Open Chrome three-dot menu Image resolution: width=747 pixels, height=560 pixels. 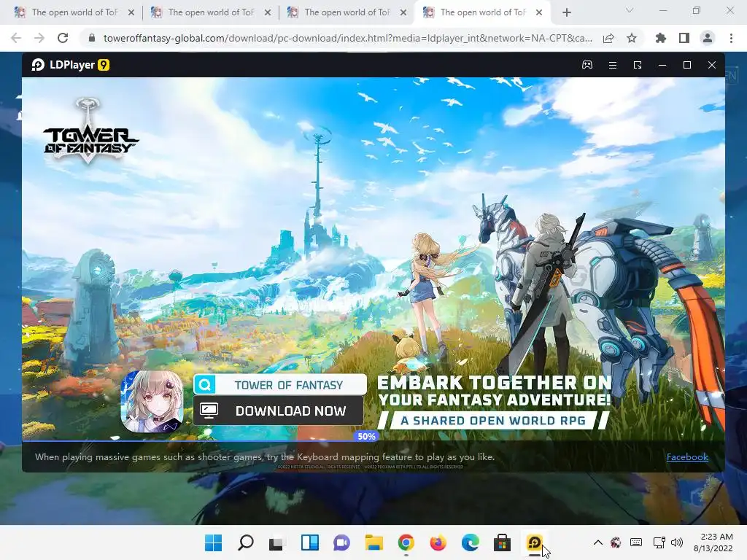731,38
